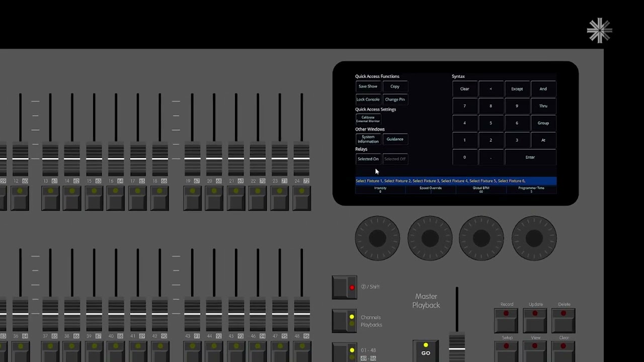The height and width of the screenshot is (362, 644).
Task: Click the View hardware button
Action: [x=535, y=351]
